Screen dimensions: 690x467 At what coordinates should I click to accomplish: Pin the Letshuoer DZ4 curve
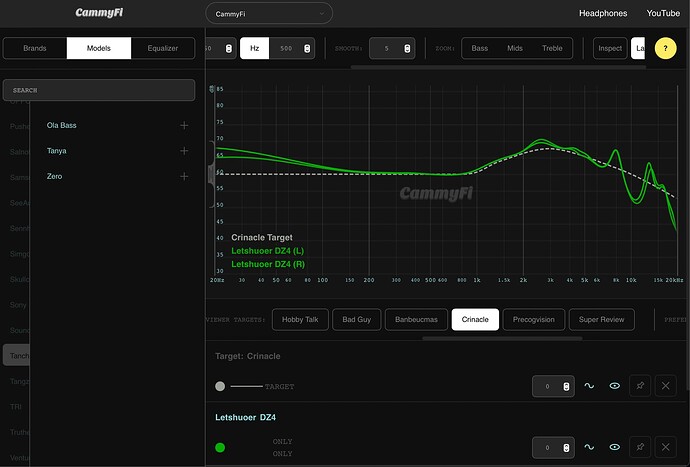point(640,447)
